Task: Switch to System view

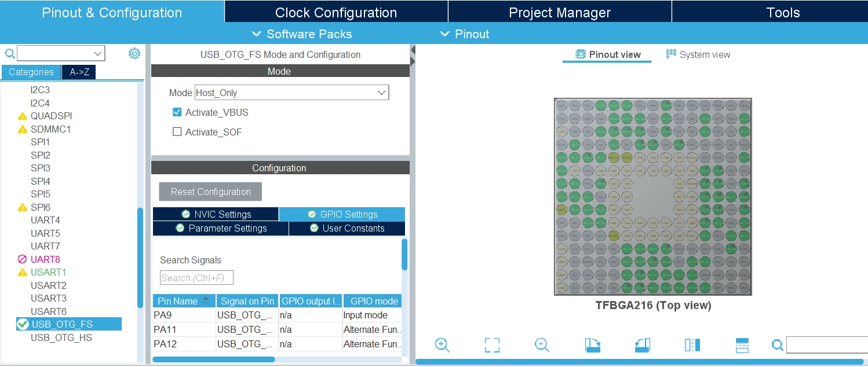Action: point(698,54)
